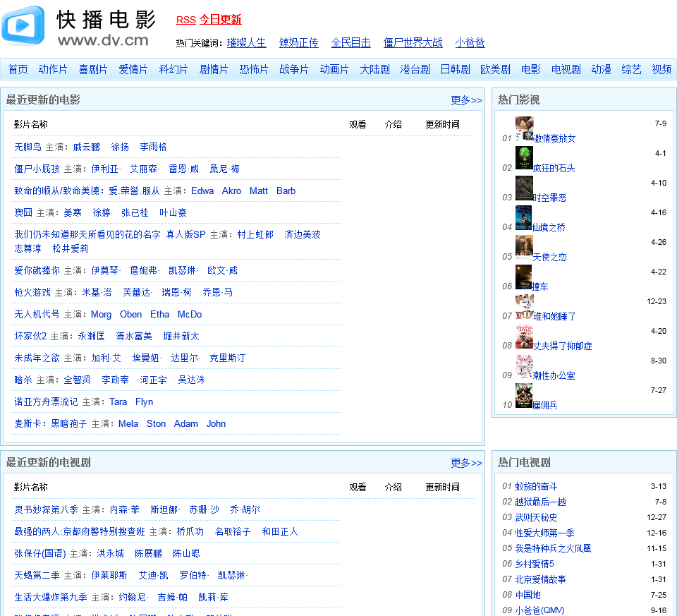The width and height of the screenshot is (677, 616).
Task: Open the 爱情片 navigation item
Action: click(133, 70)
